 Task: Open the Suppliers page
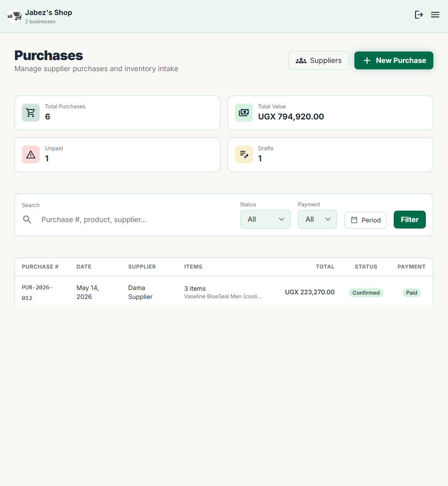(x=319, y=60)
